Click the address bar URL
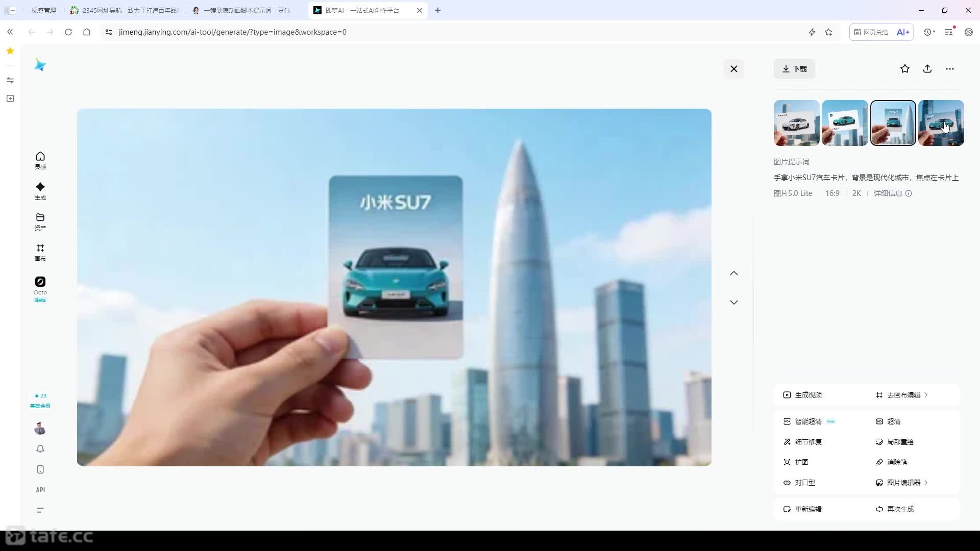Viewport: 980px width, 551px height. pyautogui.click(x=233, y=32)
